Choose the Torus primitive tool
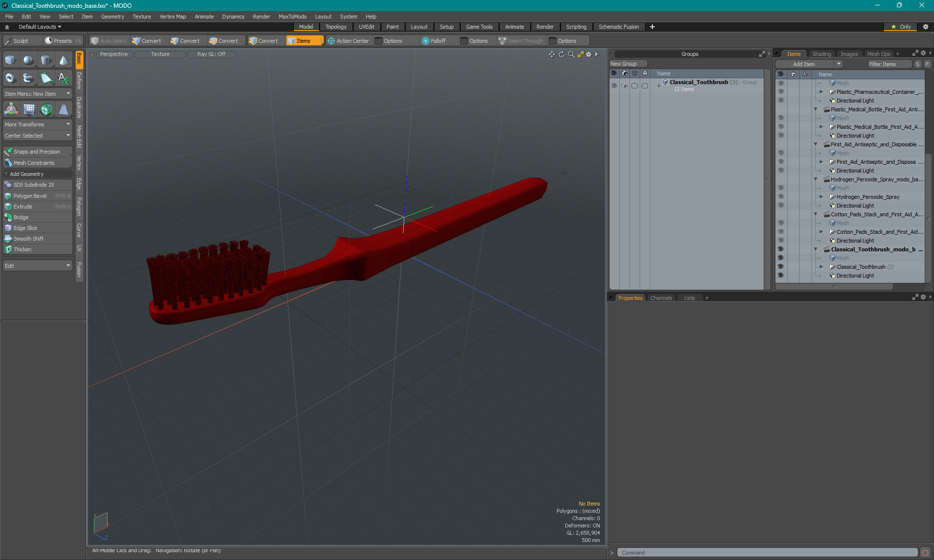Viewport: 934px width, 560px height. [x=10, y=78]
